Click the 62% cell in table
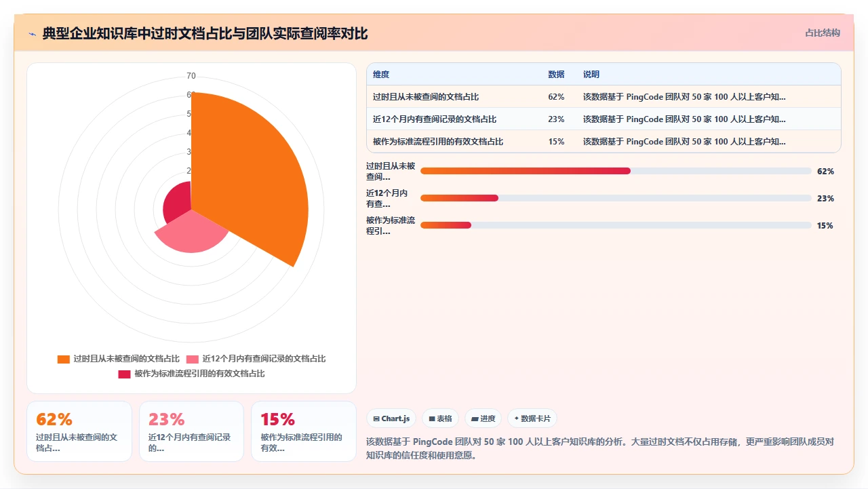This screenshot has width=868, height=489. 556,97
